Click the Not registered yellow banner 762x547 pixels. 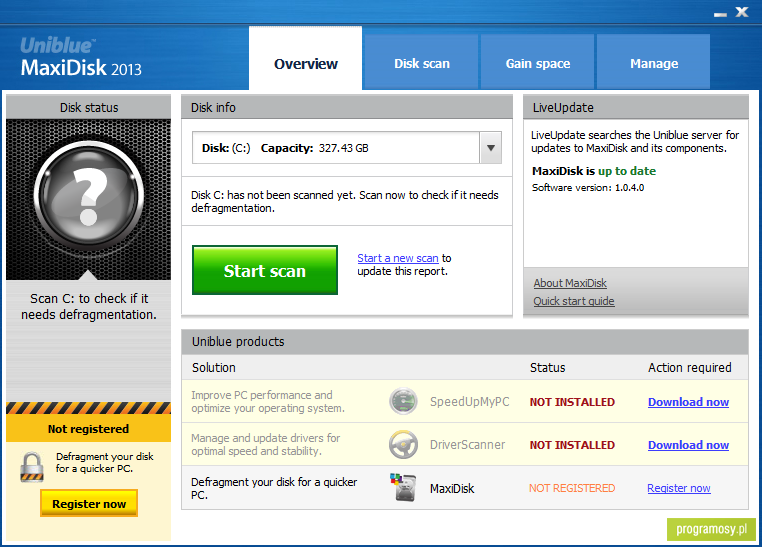88,428
